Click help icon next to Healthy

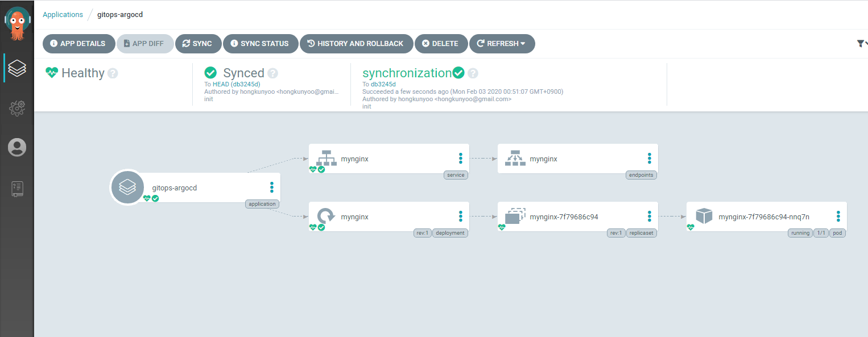113,73
